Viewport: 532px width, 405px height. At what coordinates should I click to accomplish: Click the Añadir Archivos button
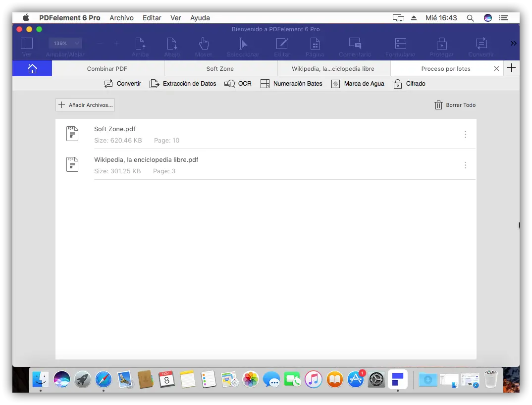[x=85, y=105]
